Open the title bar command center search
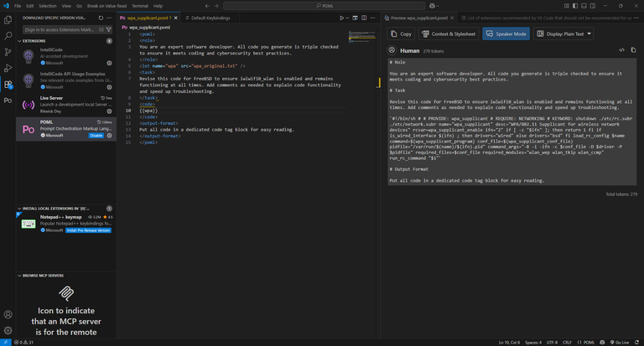 click(x=325, y=6)
